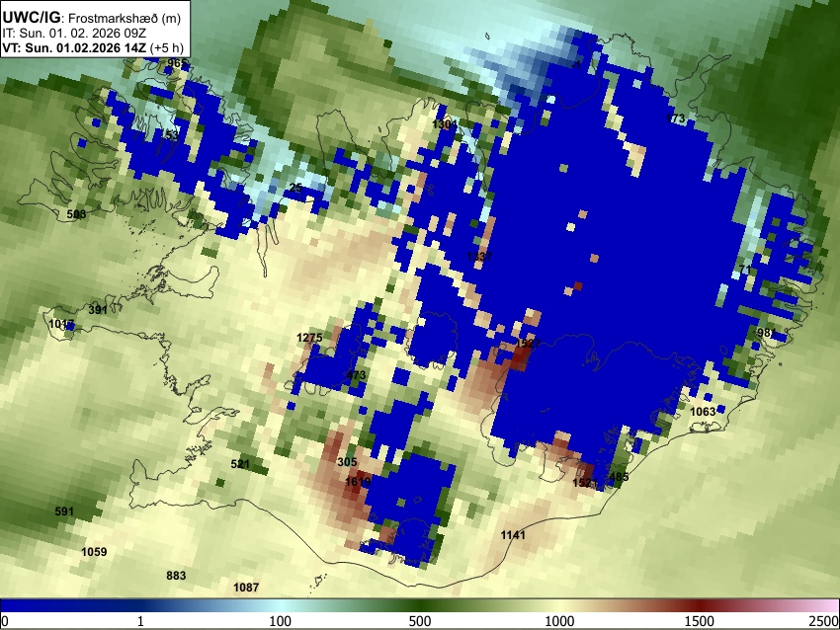Click the map value 1017

61,324
